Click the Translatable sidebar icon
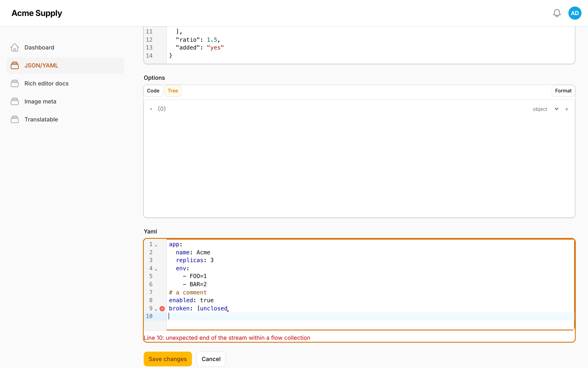The image size is (588, 368). pyautogui.click(x=14, y=120)
